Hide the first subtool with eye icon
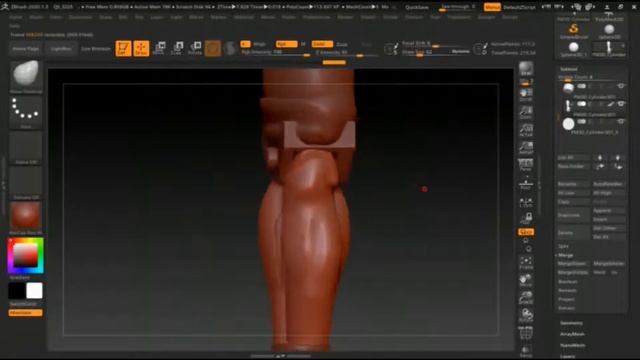Image resolution: width=640 pixels, height=360 pixels. pos(621,86)
